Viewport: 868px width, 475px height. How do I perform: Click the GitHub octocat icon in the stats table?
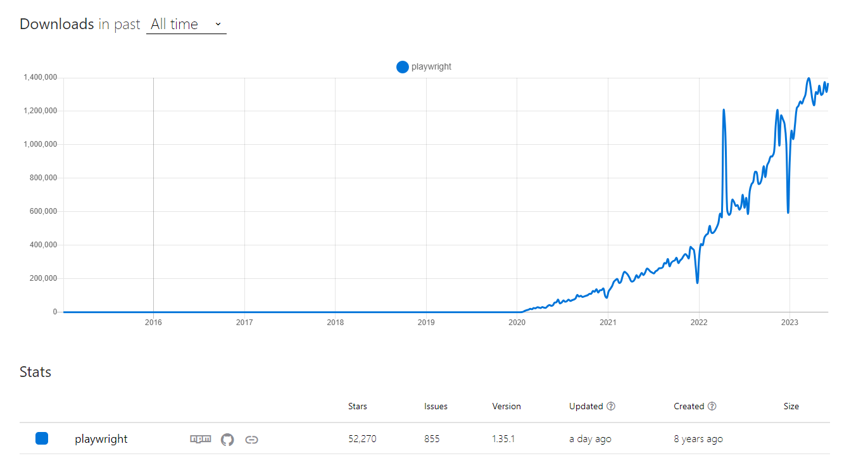(x=227, y=438)
